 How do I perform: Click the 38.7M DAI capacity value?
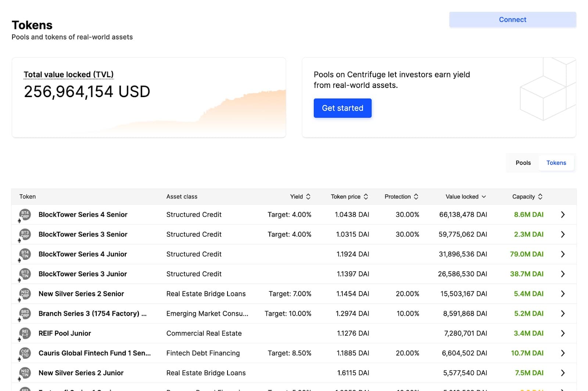pyautogui.click(x=527, y=274)
